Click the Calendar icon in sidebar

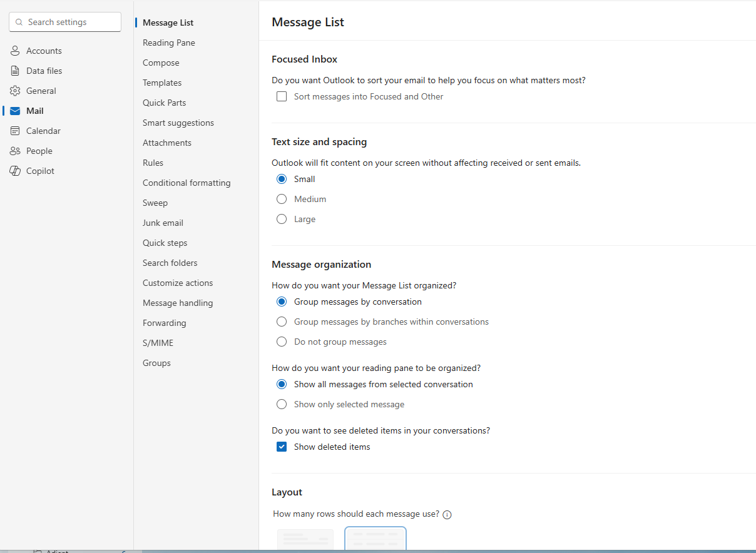point(15,131)
